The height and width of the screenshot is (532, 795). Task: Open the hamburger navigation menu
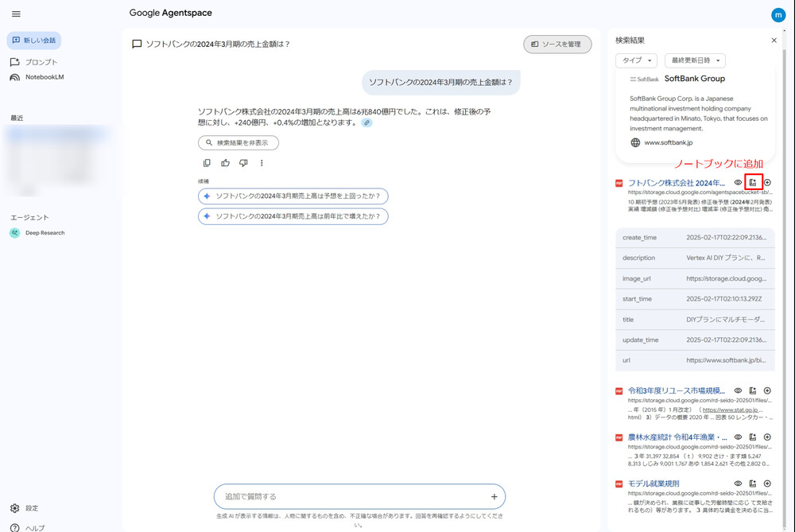[15, 14]
